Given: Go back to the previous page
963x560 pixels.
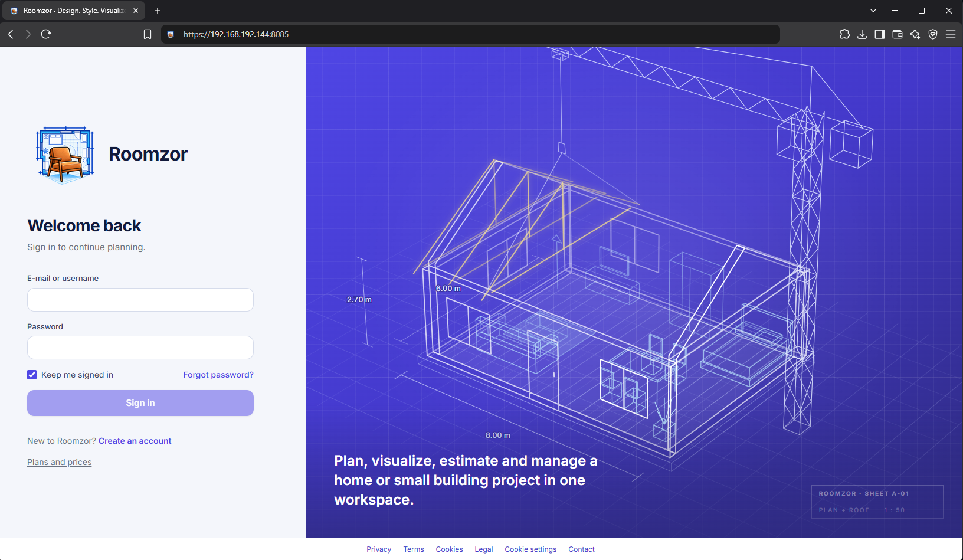Looking at the screenshot, I should [11, 34].
